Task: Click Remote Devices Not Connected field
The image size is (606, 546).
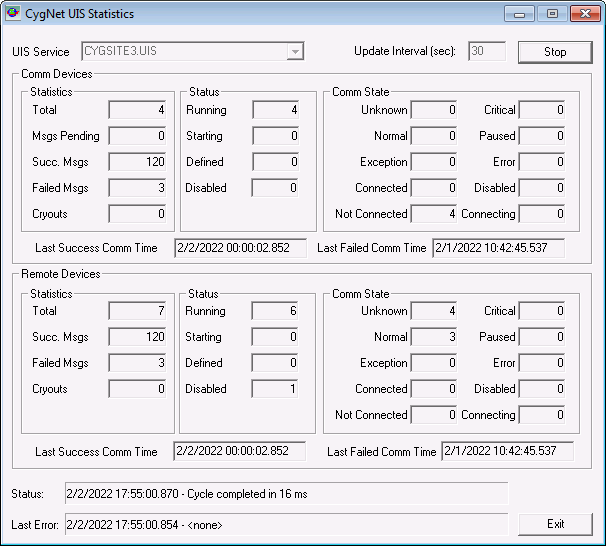Action: point(434,415)
